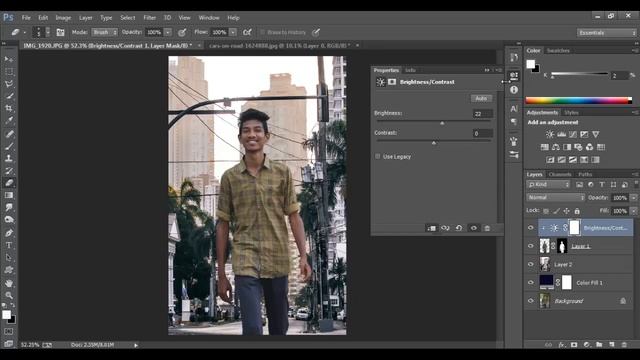640x360 pixels.
Task: Select the Clone Stamp tool
Action: tap(9, 158)
